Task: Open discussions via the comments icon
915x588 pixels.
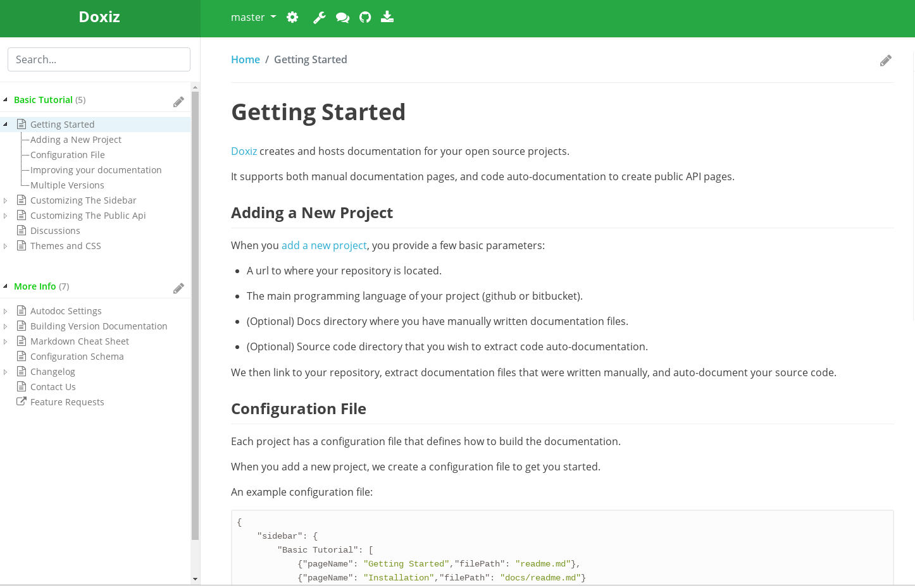Action: point(342,17)
